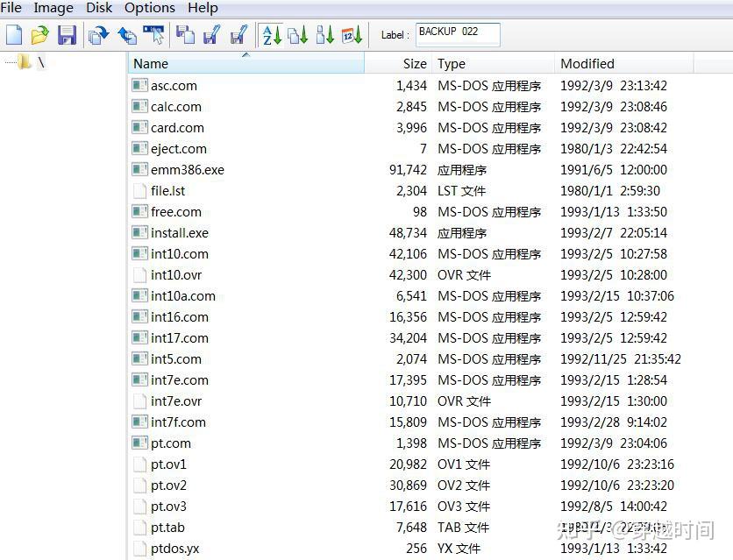
Task: Open the Options menu
Action: (149, 8)
